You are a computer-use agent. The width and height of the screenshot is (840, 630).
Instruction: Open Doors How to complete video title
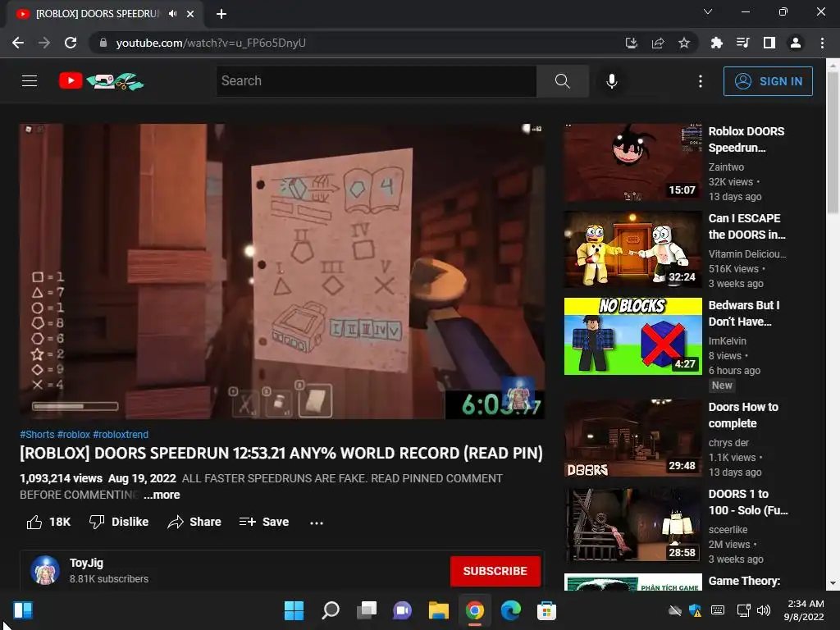click(743, 415)
